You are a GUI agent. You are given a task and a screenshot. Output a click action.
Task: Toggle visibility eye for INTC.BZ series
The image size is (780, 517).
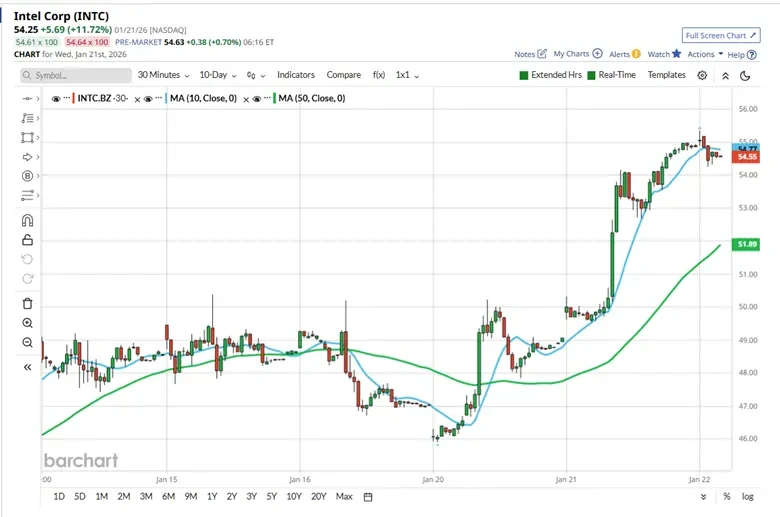click(x=56, y=99)
